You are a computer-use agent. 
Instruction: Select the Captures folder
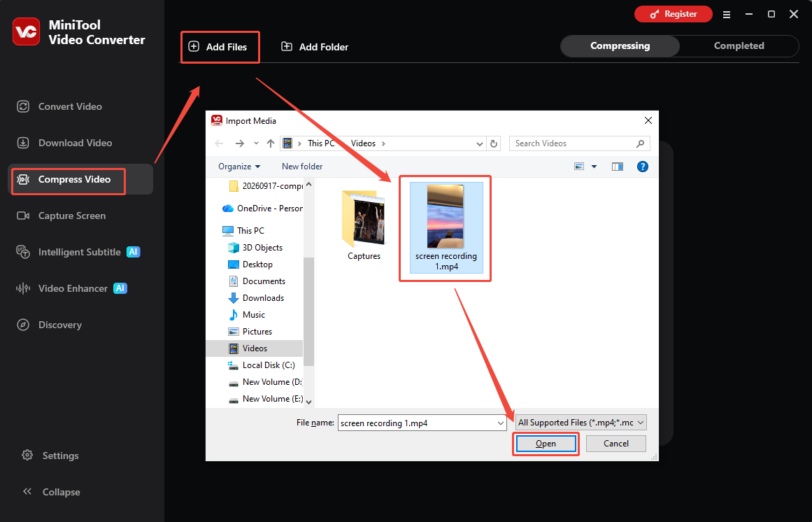click(x=364, y=225)
